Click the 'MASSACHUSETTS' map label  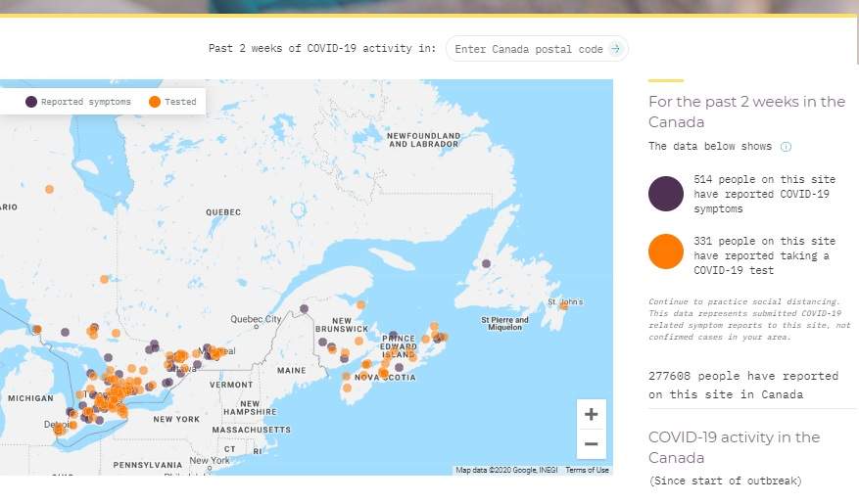click(252, 430)
